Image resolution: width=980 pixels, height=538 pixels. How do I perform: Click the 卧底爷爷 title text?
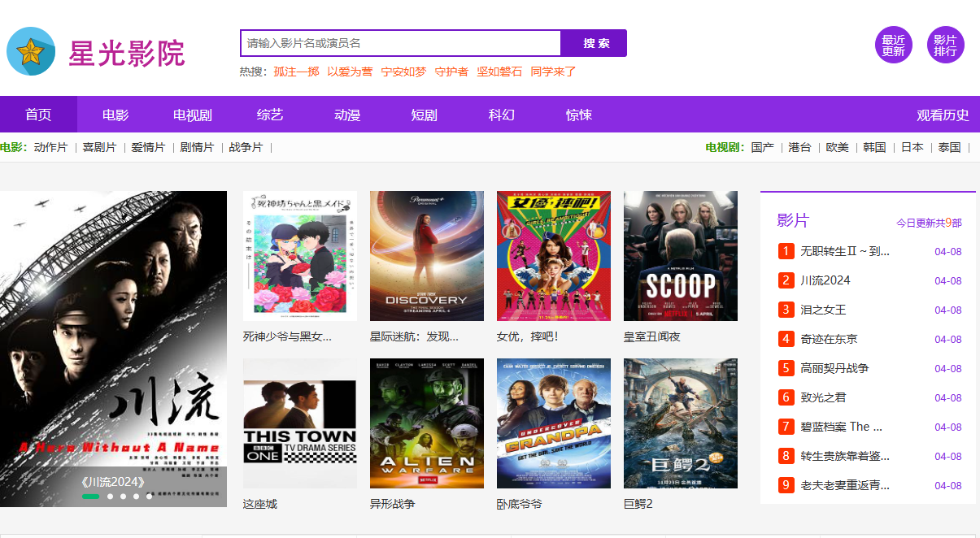point(520,504)
